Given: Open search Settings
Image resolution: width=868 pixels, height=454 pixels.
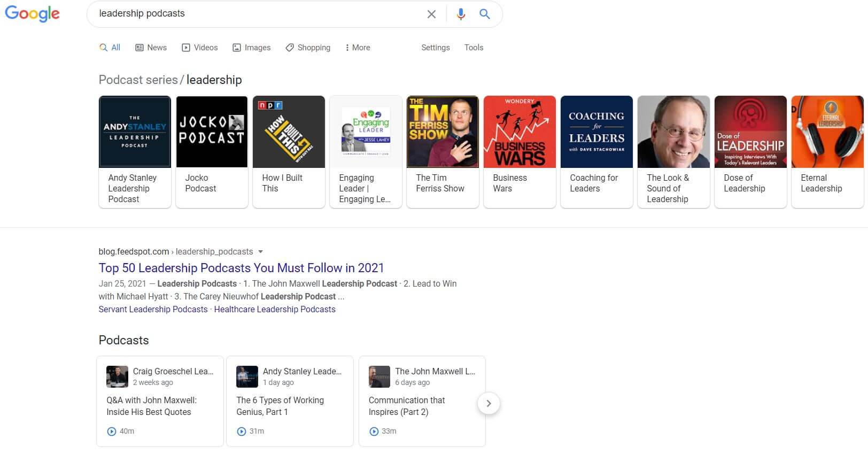Looking at the screenshot, I should tap(436, 48).
